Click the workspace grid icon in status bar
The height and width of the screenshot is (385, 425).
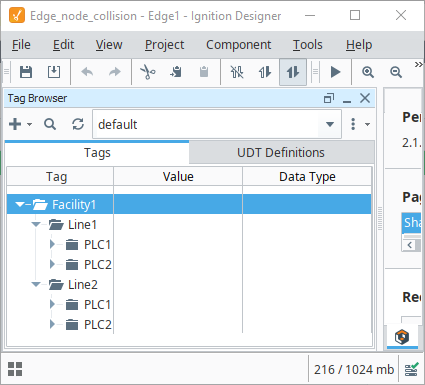[x=15, y=369]
